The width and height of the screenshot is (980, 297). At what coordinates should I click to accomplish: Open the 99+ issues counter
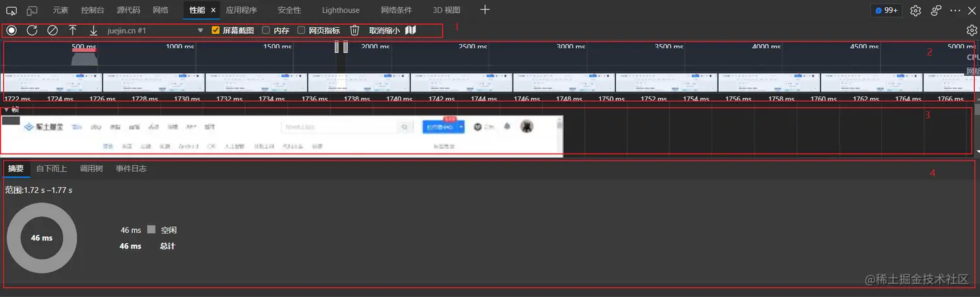[x=886, y=10]
